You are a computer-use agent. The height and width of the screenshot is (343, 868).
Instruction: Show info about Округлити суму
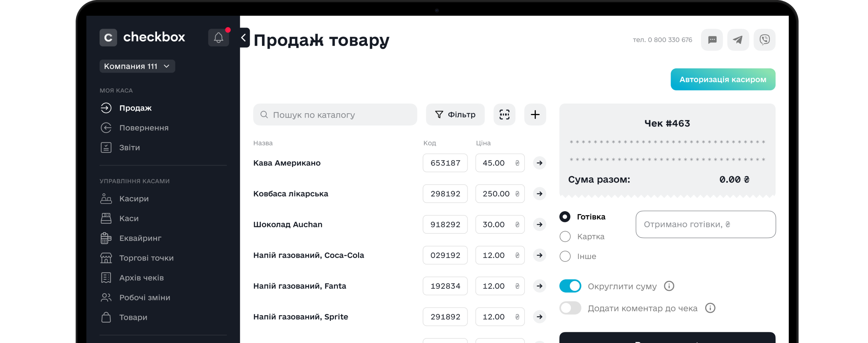tap(669, 286)
